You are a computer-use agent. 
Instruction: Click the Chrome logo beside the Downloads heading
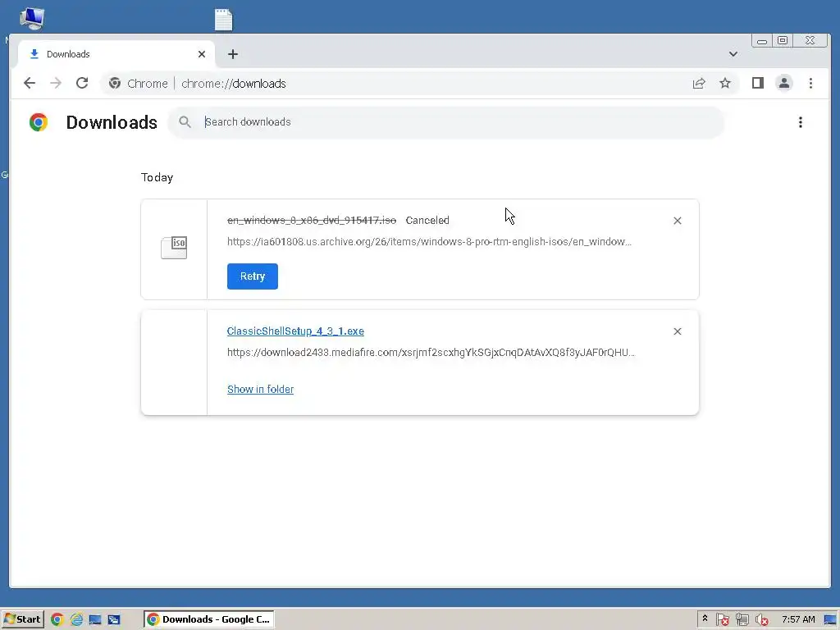tap(39, 122)
